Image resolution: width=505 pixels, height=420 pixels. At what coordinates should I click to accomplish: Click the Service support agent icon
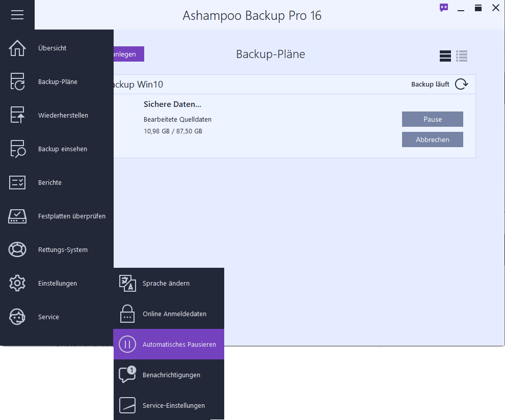[x=17, y=317]
